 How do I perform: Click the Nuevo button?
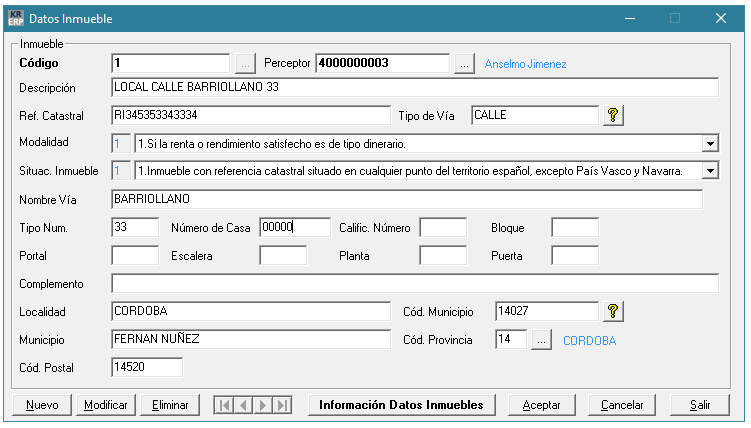tap(42, 405)
